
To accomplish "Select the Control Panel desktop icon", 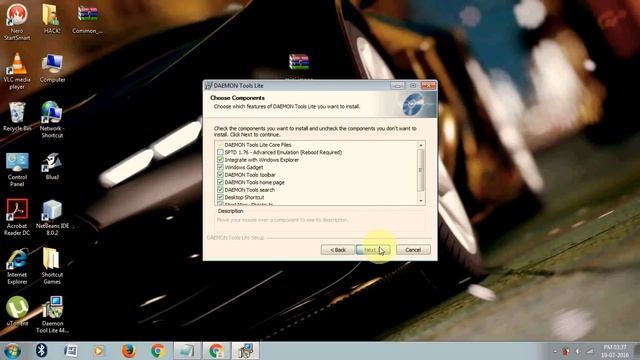I will 17,169.
